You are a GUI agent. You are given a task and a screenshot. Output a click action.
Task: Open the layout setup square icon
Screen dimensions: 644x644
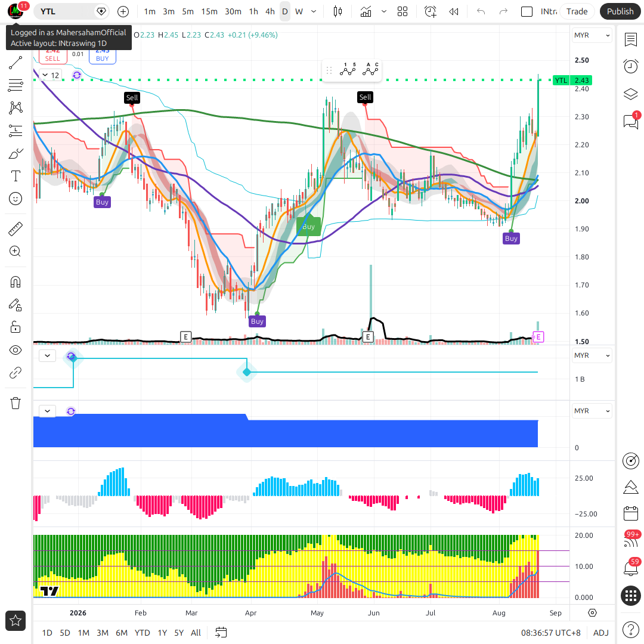[x=527, y=11]
